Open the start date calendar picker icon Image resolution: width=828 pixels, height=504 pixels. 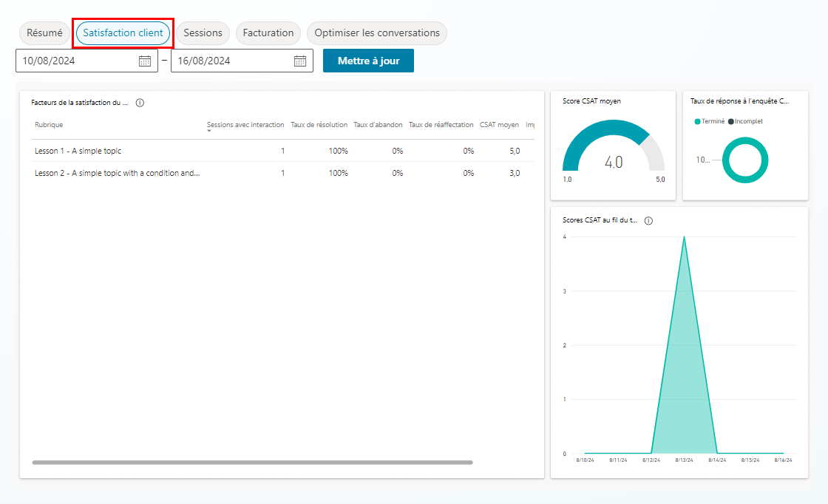tap(145, 61)
